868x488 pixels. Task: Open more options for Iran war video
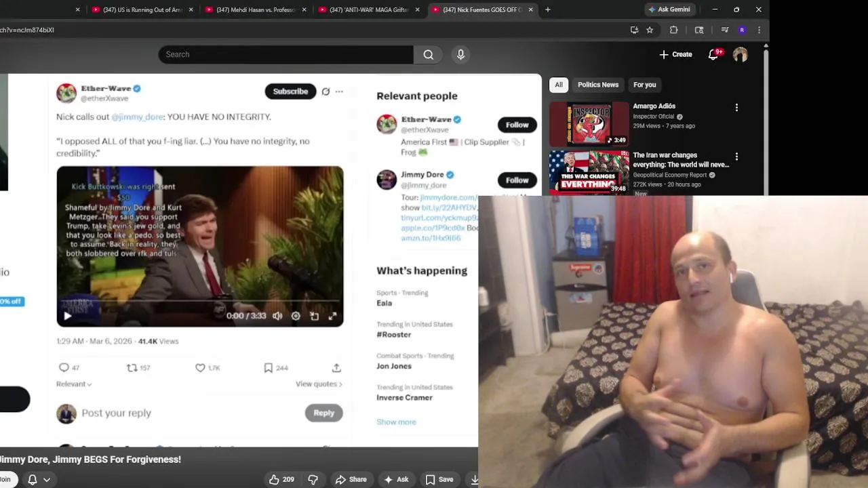(x=736, y=157)
